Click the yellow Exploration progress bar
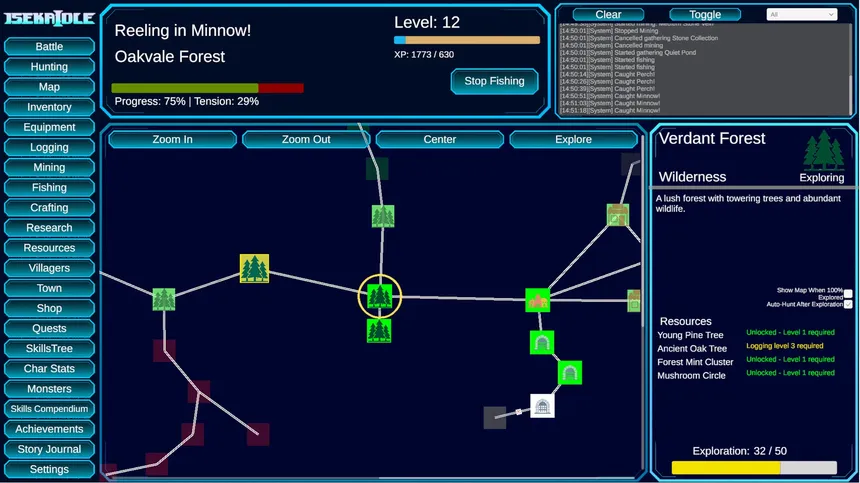 click(x=725, y=468)
